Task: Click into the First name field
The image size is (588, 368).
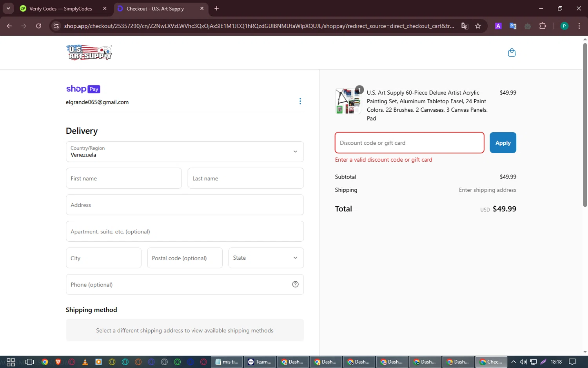Action: coord(123,179)
